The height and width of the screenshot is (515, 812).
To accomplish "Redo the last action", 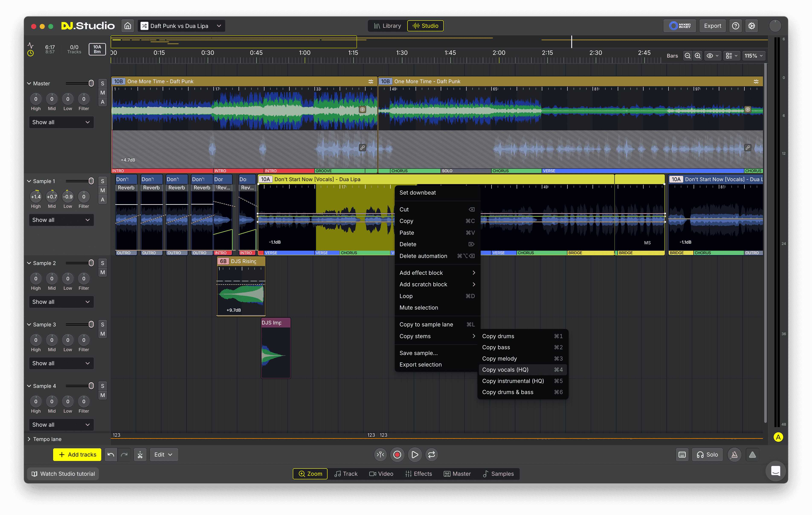I will pyautogui.click(x=124, y=455).
